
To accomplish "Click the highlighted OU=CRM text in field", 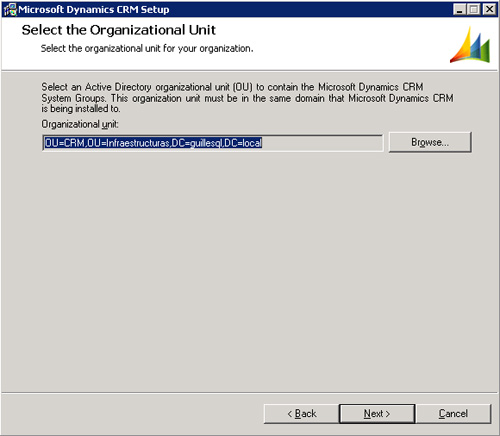I will [65, 143].
